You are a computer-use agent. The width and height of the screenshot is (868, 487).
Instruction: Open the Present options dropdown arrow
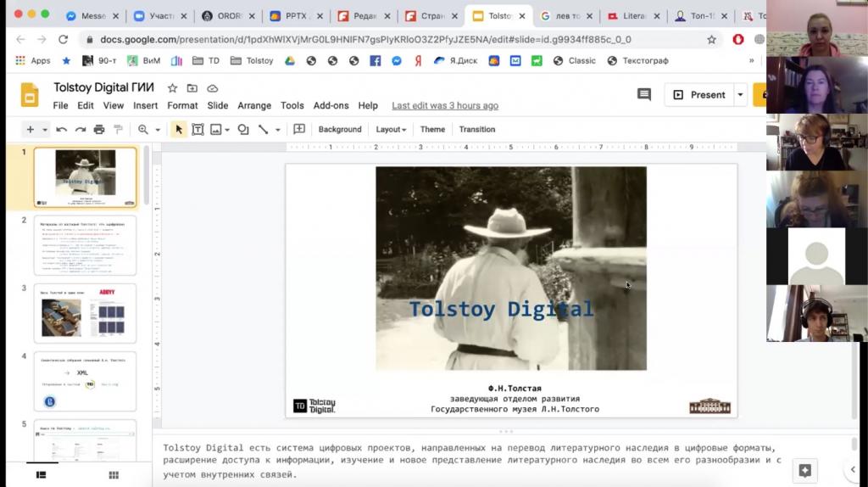pyautogui.click(x=740, y=95)
